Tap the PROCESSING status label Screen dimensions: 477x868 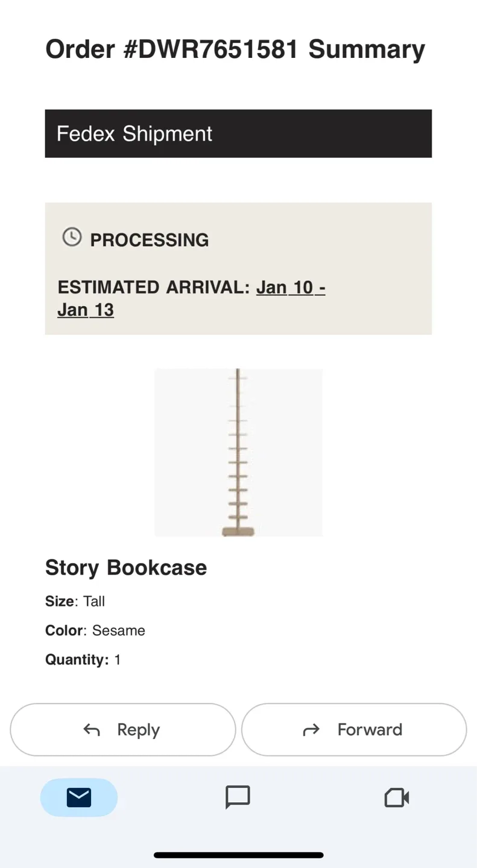coord(149,240)
